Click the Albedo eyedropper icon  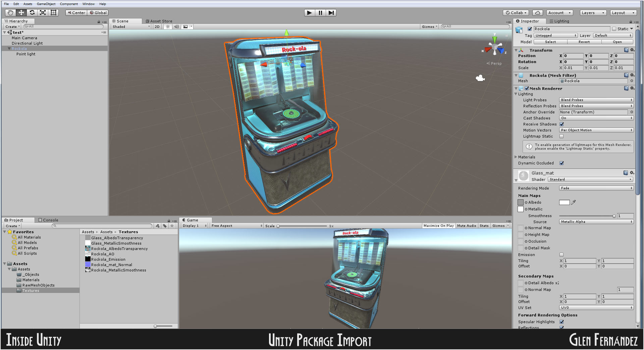[574, 202]
